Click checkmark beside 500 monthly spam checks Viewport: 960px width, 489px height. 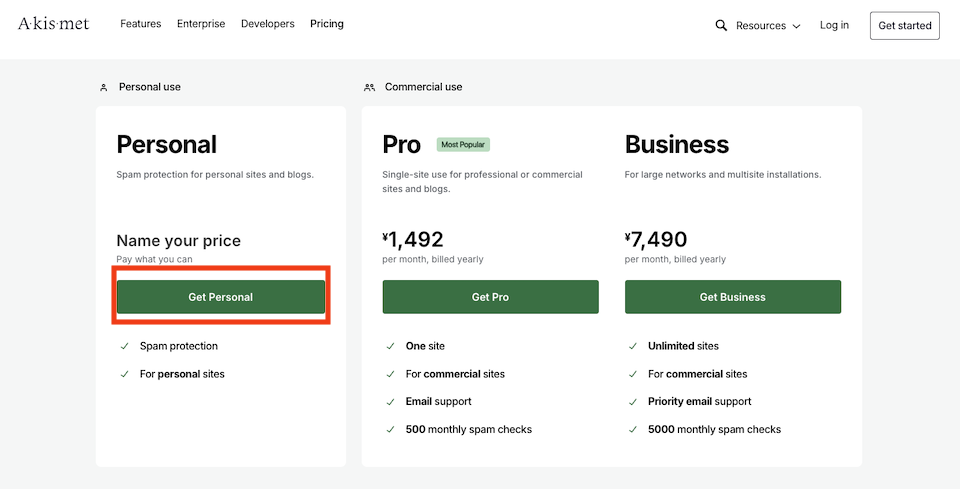pyautogui.click(x=391, y=430)
